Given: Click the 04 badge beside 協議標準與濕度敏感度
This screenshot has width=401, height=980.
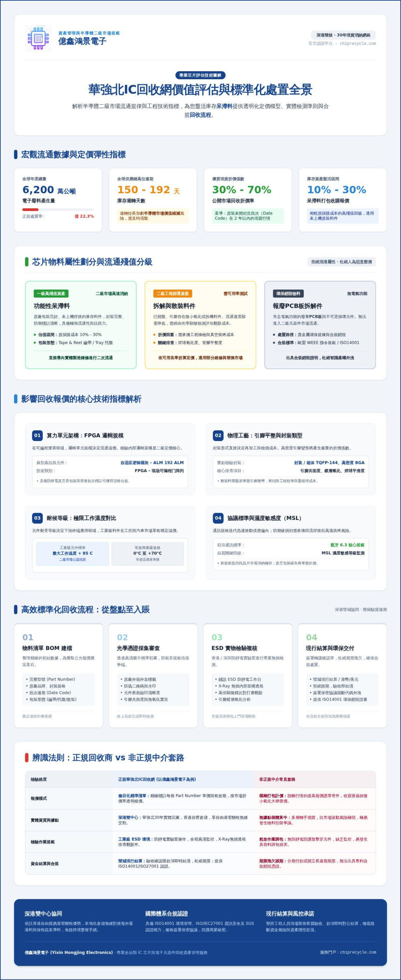Looking at the screenshot, I should [218, 518].
